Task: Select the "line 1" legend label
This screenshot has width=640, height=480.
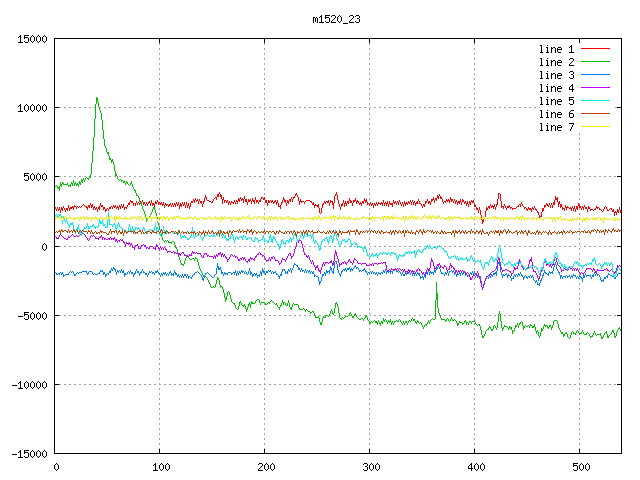Action: (556, 49)
